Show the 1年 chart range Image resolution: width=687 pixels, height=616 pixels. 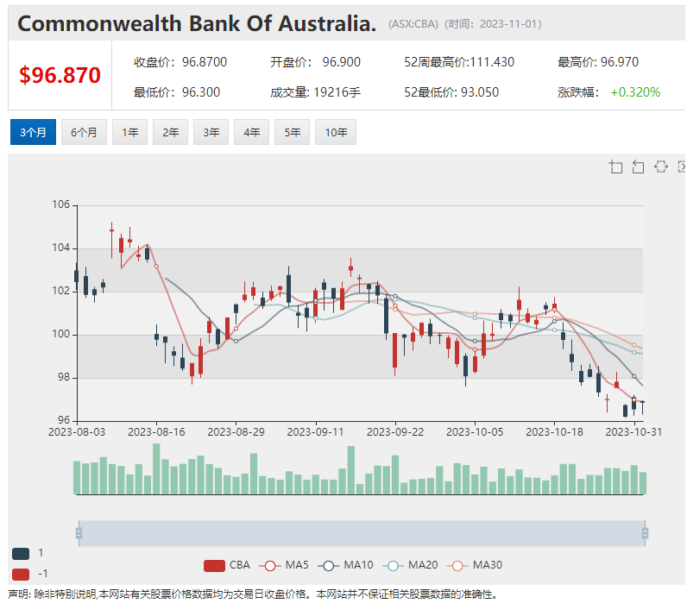coord(129,132)
